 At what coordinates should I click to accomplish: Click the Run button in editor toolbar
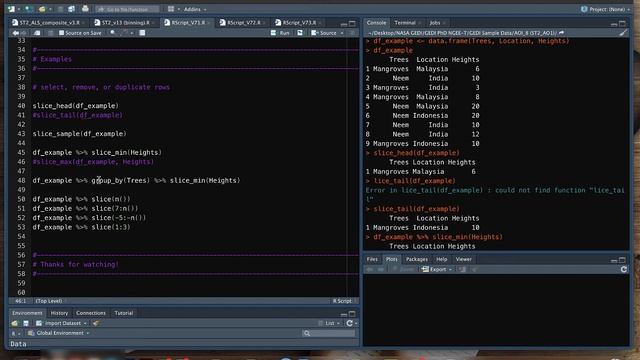tap(280, 33)
